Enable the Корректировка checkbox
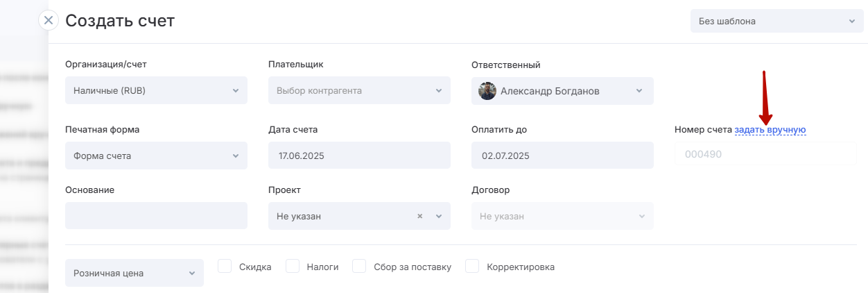This screenshot has height=293, width=868. pyautogui.click(x=473, y=267)
